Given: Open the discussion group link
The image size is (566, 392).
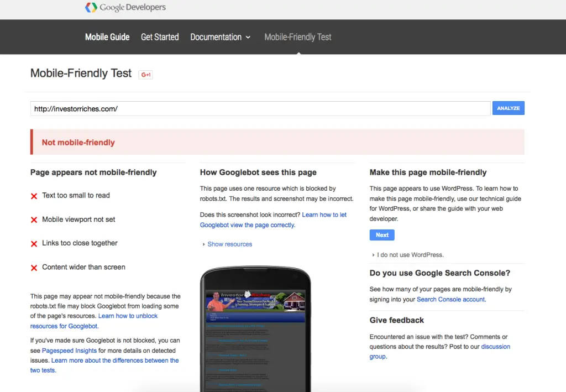Looking at the screenshot, I should (x=439, y=352).
